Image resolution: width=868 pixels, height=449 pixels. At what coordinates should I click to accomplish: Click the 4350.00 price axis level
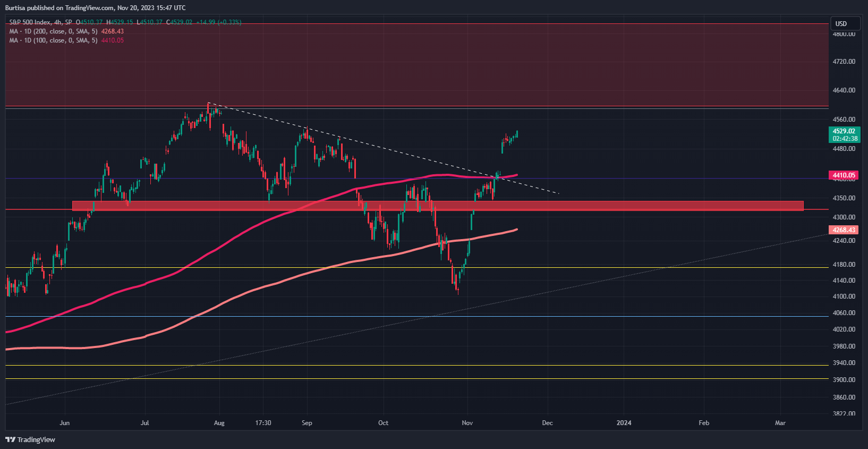(844, 198)
